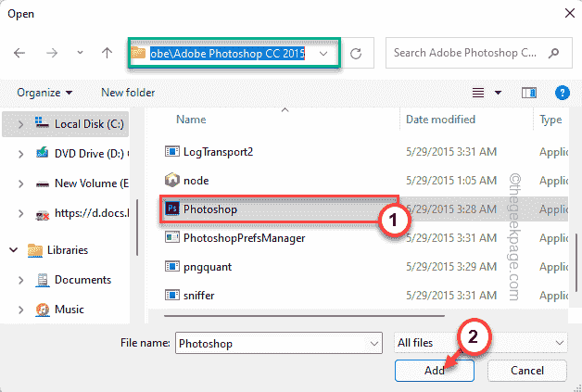Click the Documents library icon
The width and height of the screenshot is (582, 392).
tap(43, 280)
